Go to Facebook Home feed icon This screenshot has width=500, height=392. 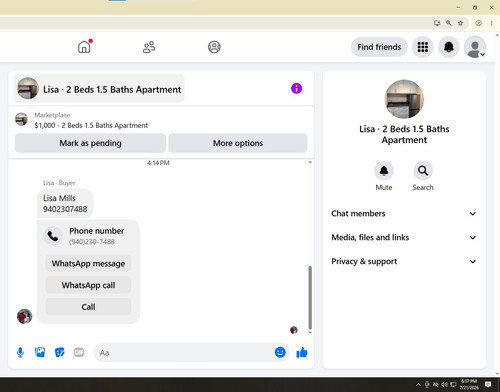(84, 47)
